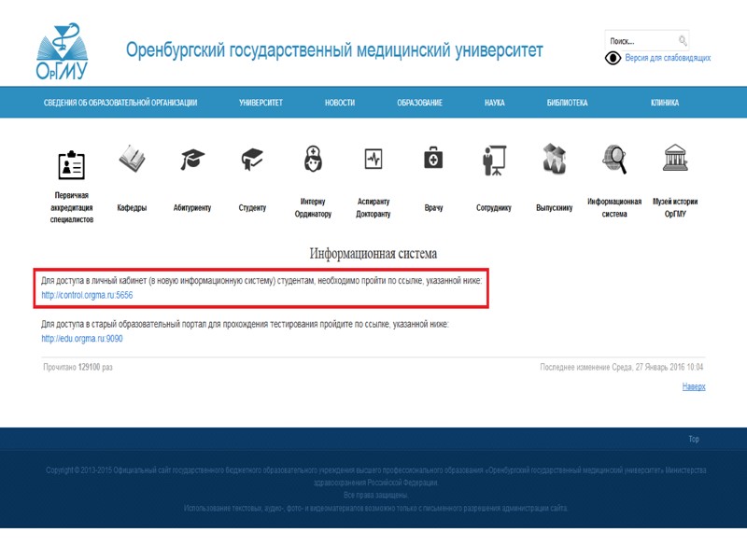This screenshot has height=560, width=747.
Task: Click the Top link in footer
Action: 694,439
